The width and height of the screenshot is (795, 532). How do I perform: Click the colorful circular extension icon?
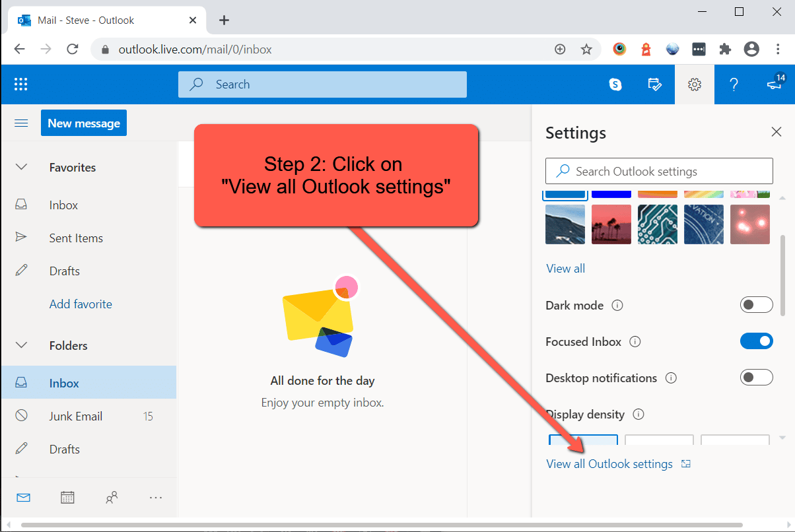click(619, 50)
